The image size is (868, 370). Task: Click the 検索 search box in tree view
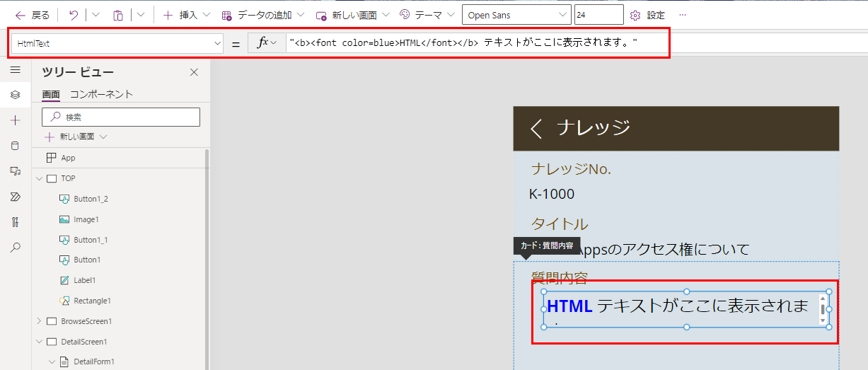[121, 117]
